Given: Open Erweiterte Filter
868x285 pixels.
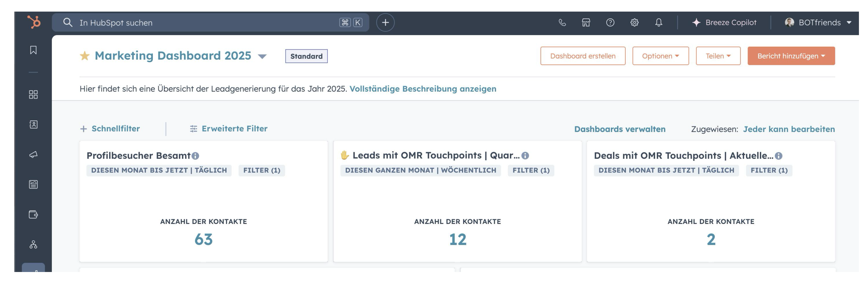Looking at the screenshot, I should click(x=228, y=129).
